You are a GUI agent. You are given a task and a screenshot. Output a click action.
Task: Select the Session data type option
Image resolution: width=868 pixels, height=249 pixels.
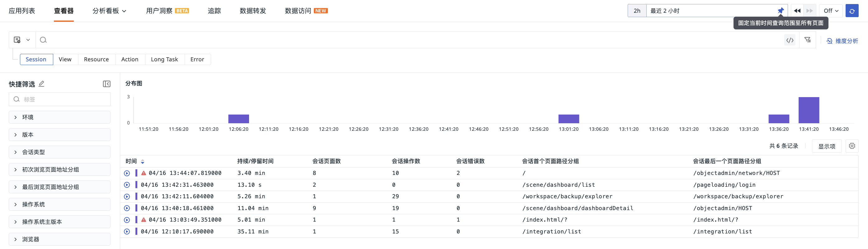pyautogui.click(x=36, y=59)
